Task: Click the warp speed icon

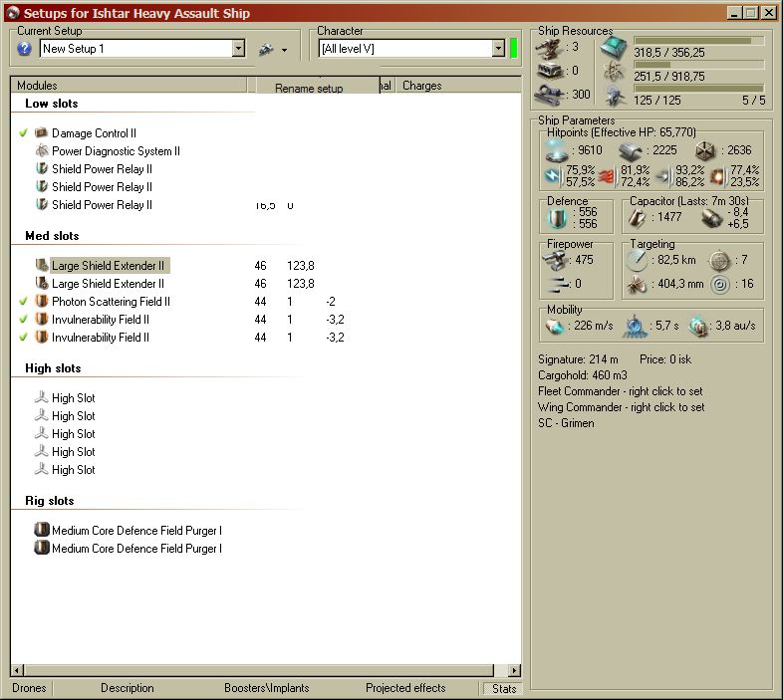Action: click(x=697, y=326)
